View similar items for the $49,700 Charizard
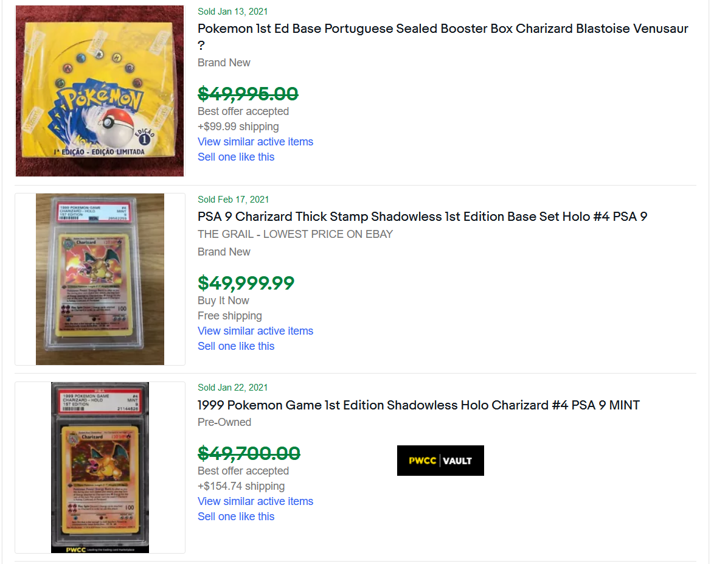Viewport: 728px width, 564px height. coord(255,501)
